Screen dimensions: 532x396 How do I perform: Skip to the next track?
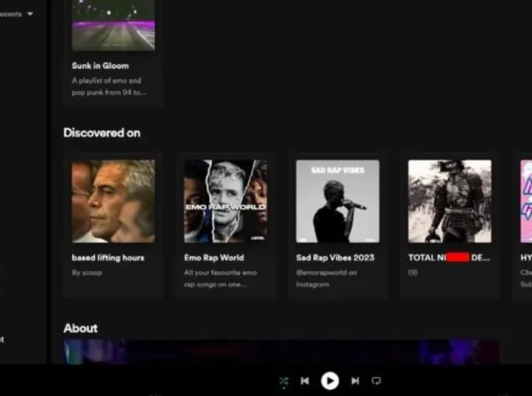pos(355,381)
